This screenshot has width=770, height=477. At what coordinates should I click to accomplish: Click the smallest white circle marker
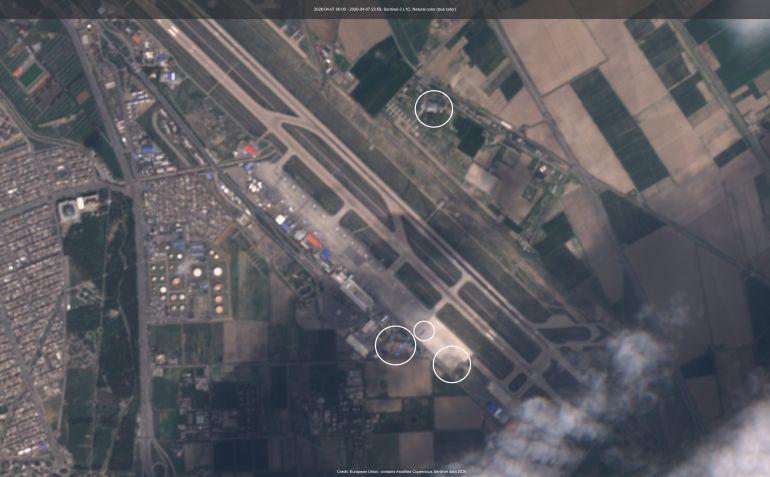click(x=424, y=331)
